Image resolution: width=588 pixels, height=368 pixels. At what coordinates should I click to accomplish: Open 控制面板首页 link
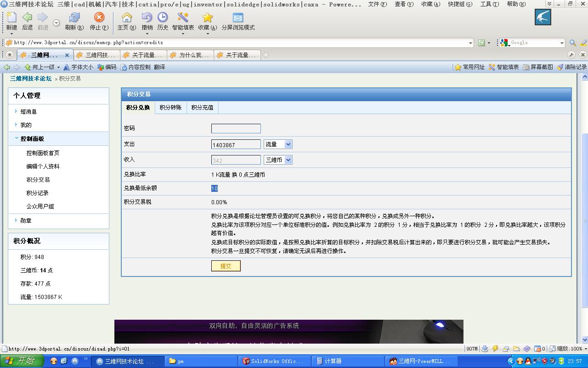click(43, 153)
